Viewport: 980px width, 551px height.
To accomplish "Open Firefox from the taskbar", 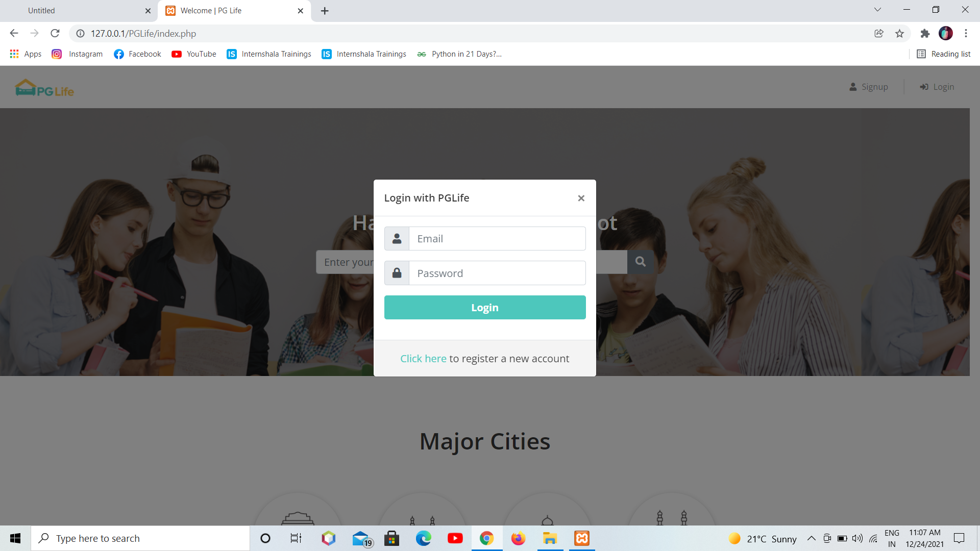I will pos(518,538).
